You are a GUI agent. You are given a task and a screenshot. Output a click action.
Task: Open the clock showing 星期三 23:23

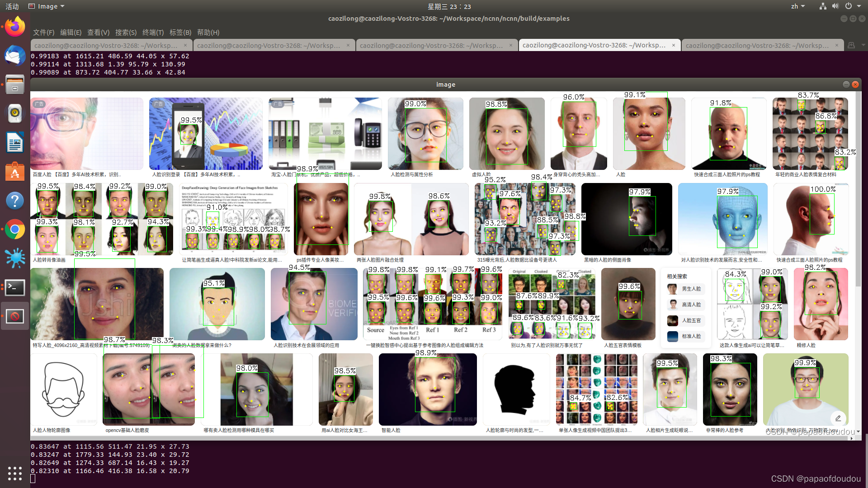click(449, 6)
